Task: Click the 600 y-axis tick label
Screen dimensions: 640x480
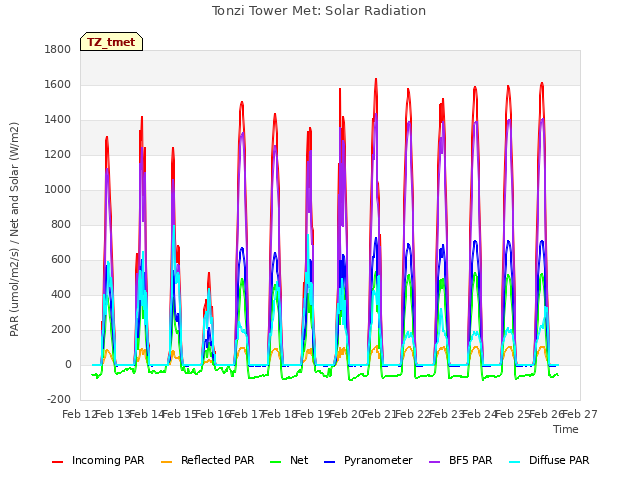Action: 61,260
